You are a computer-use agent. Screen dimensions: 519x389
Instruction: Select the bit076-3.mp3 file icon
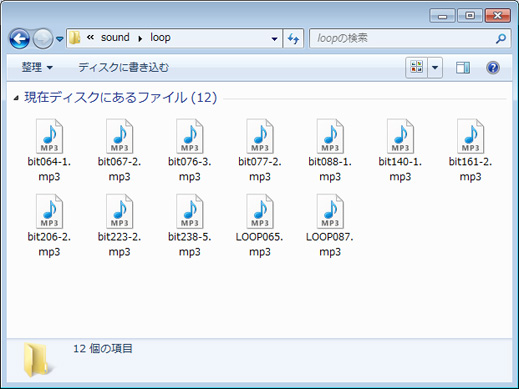tap(190, 136)
